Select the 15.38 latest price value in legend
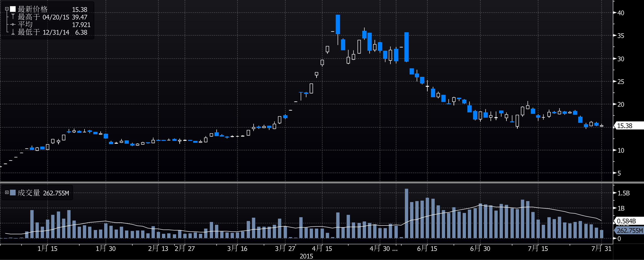644x260 pixels. click(x=79, y=10)
